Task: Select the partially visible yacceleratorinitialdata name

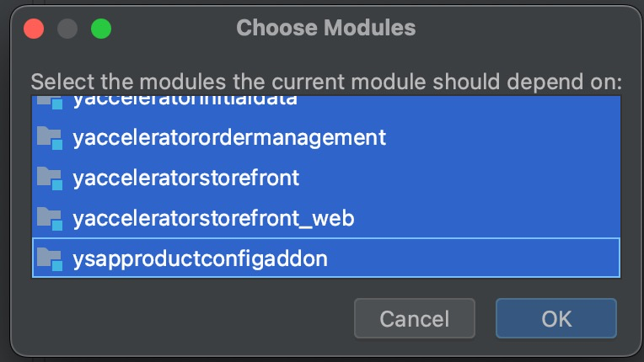Action: click(x=185, y=102)
